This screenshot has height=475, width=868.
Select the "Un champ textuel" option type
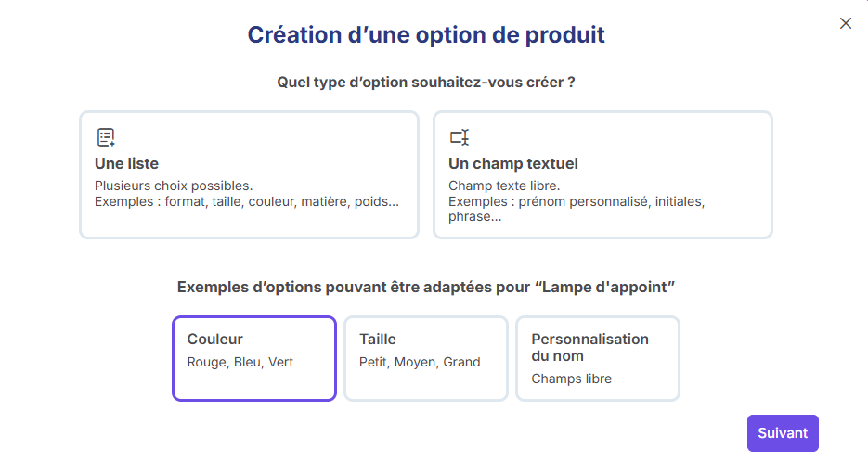[x=602, y=174]
